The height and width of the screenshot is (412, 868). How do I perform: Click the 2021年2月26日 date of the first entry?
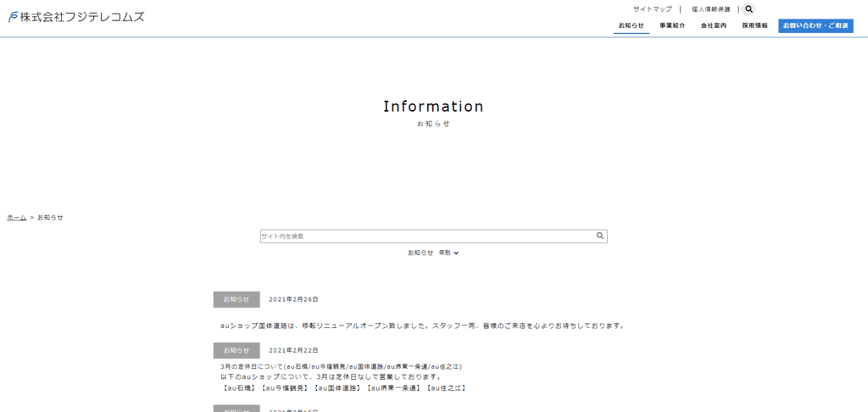tap(293, 299)
